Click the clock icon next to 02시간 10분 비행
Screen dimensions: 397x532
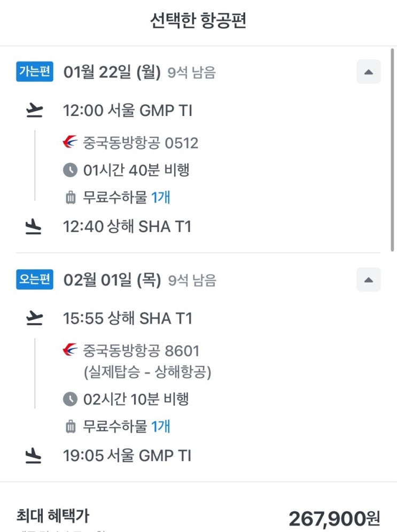click(x=70, y=399)
